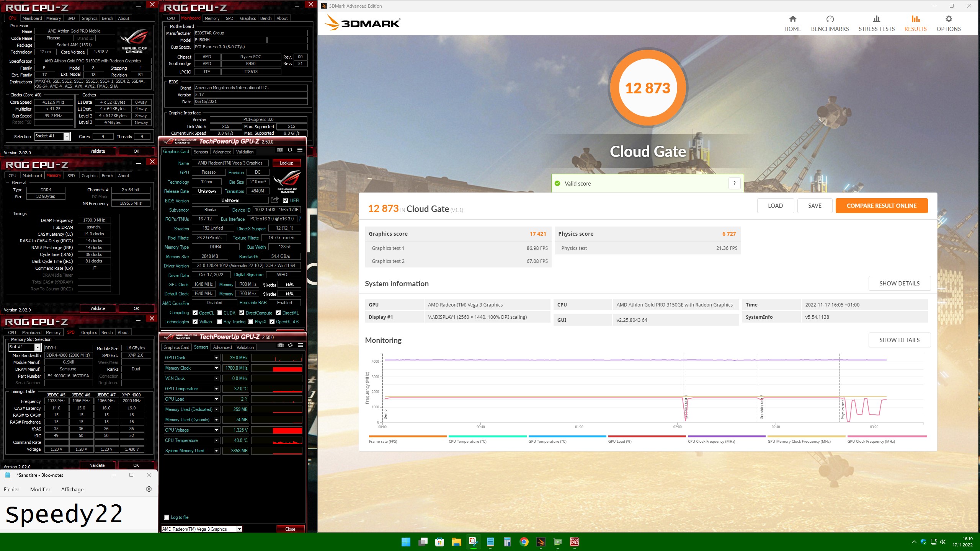Toggle the Ray Tracing checkbox
This screenshot has height=551, width=980.
click(x=219, y=322)
